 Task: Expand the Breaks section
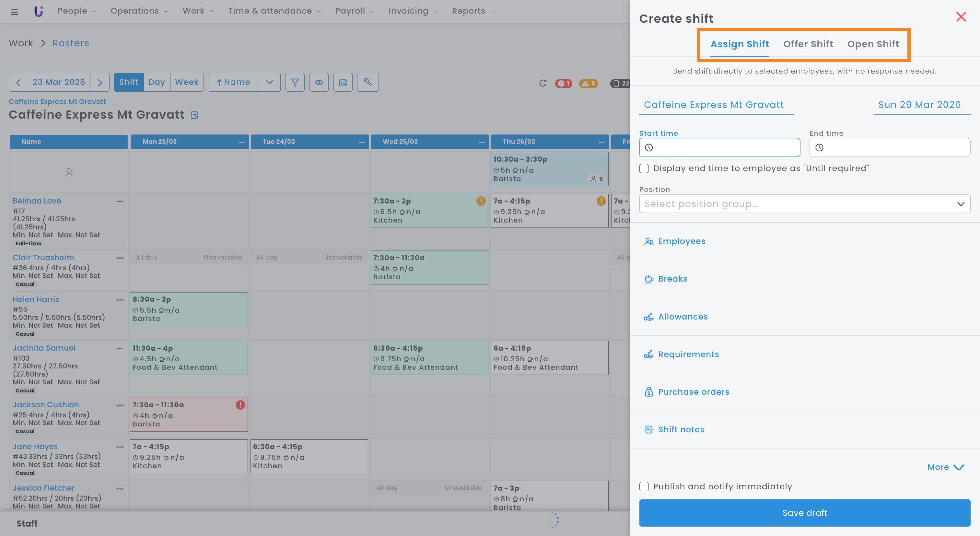(672, 279)
